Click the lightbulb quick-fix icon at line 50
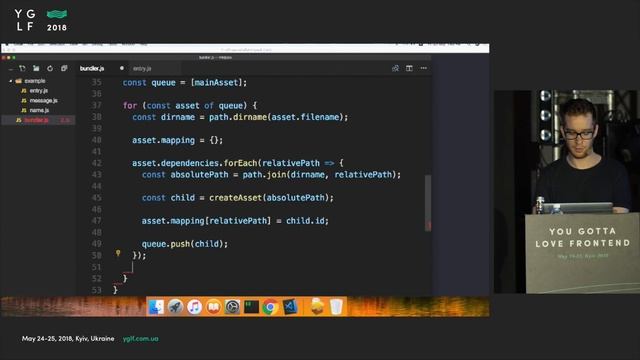The image size is (640, 360). [x=118, y=253]
